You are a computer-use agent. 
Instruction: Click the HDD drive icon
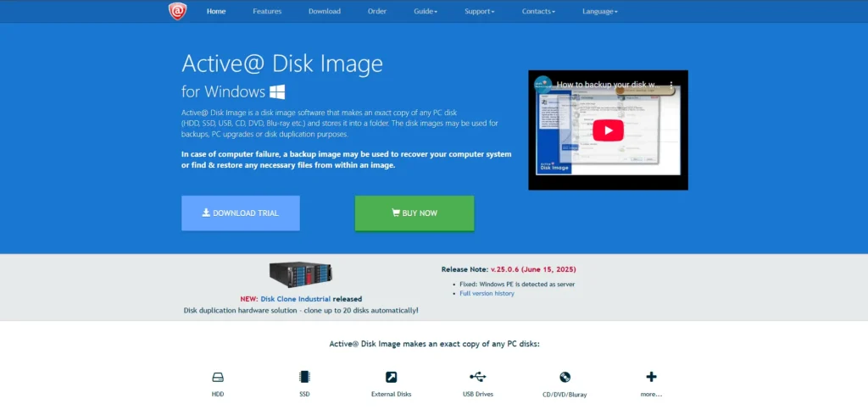(218, 377)
